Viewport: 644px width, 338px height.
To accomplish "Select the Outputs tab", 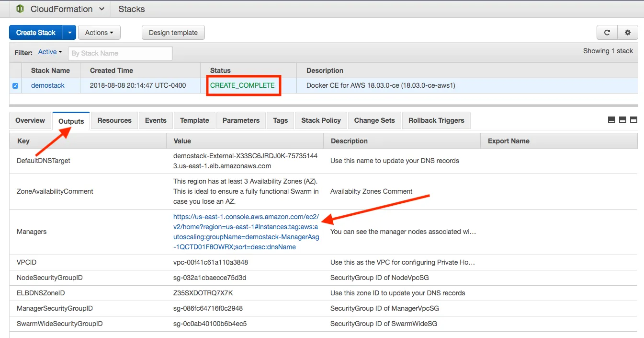I will pyautogui.click(x=71, y=121).
